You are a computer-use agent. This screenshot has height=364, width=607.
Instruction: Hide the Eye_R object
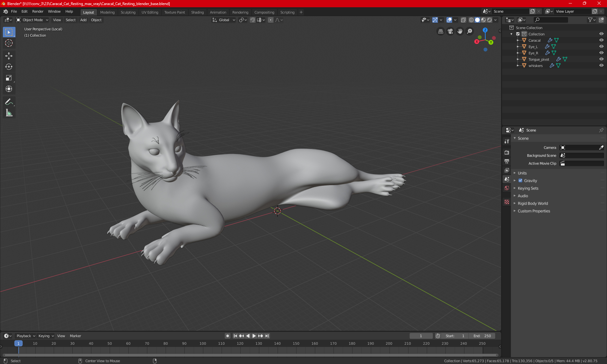601,53
